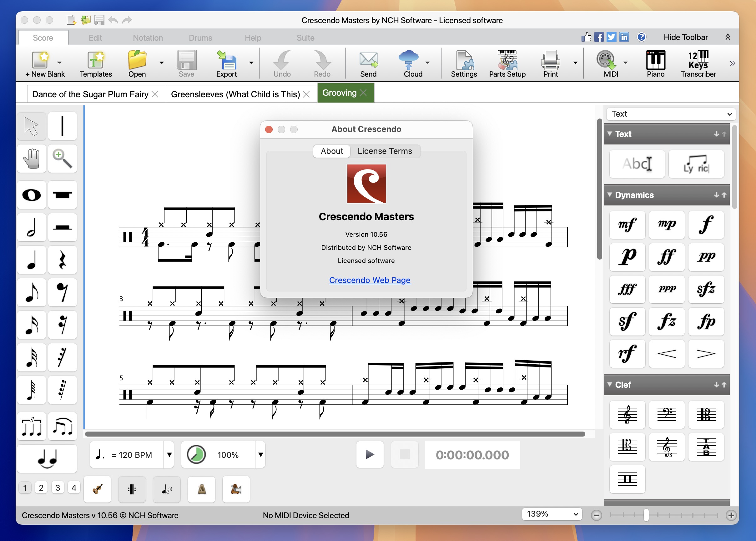756x541 pixels.
Task: Choose the triplet tuplet tool
Action: 31,427
